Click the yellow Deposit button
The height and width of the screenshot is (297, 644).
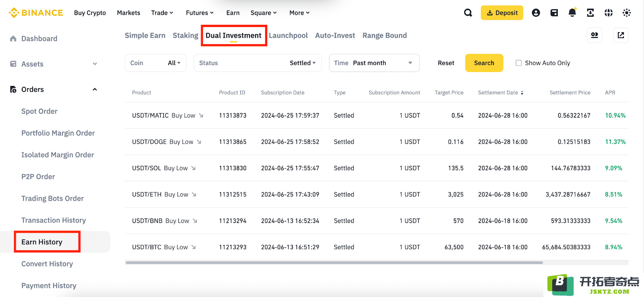point(502,13)
